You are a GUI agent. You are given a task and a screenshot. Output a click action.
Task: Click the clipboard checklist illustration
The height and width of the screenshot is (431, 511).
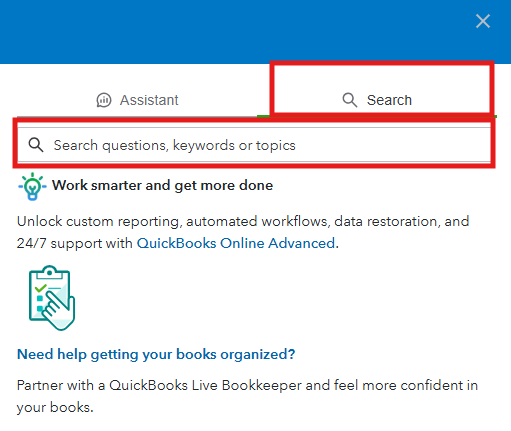[x=52, y=298]
